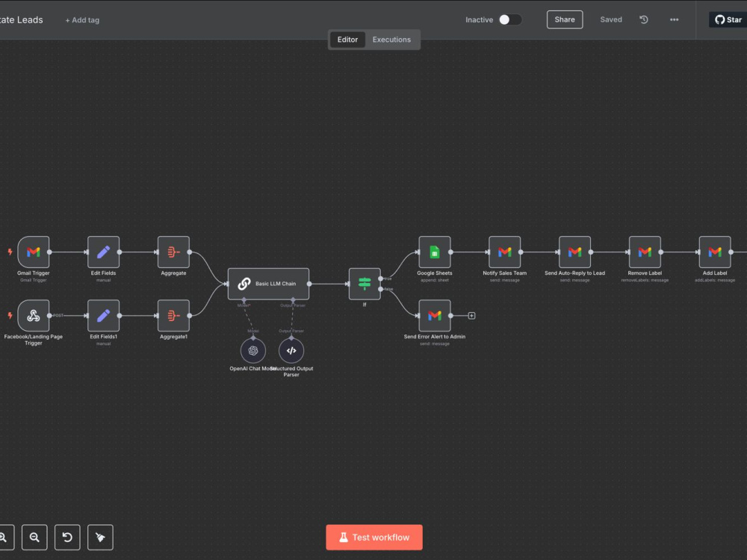Reset canvas zoom
Viewport: 747px width, 560px height.
click(x=67, y=537)
